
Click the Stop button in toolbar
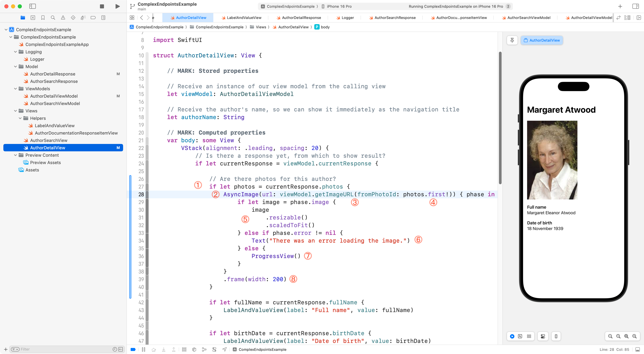pyautogui.click(x=102, y=6)
